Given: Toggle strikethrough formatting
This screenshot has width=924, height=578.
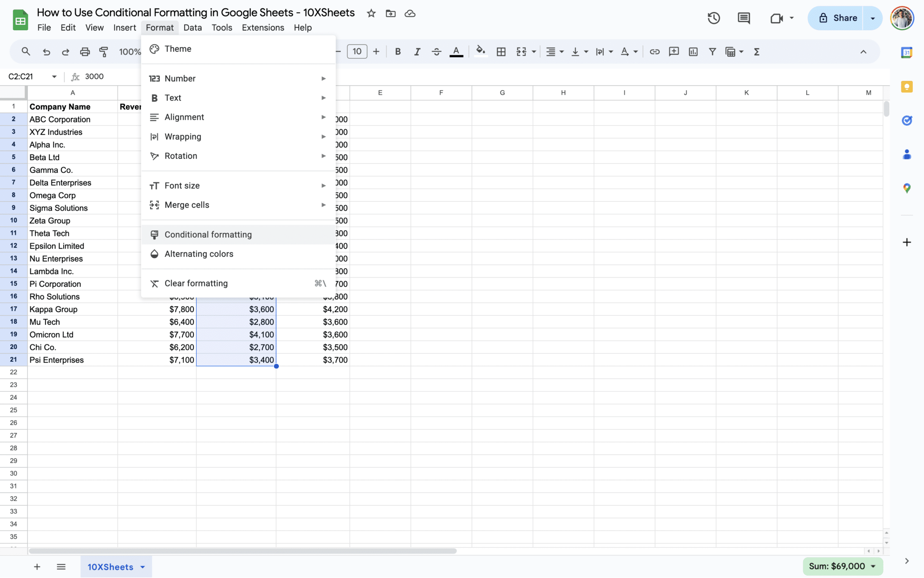Looking at the screenshot, I should pyautogui.click(x=436, y=52).
